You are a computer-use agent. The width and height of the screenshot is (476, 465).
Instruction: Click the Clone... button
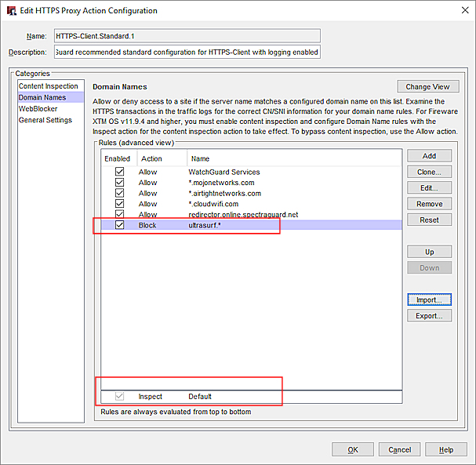pyautogui.click(x=429, y=172)
